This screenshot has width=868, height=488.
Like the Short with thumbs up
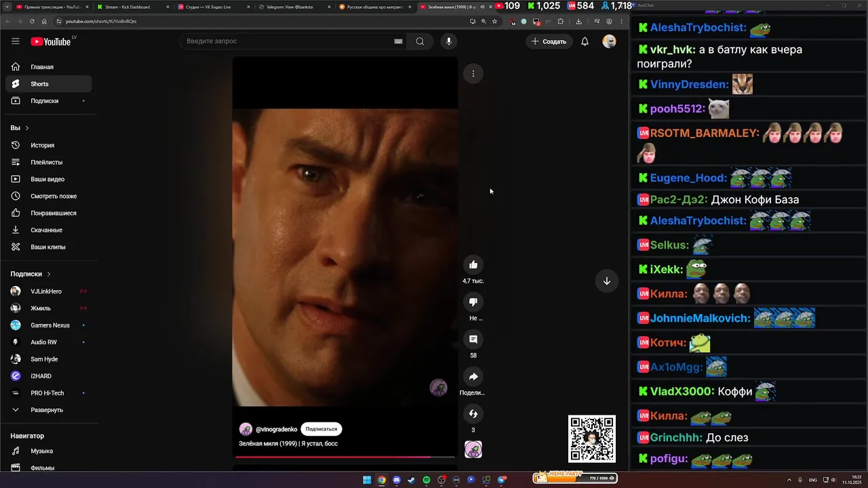[x=473, y=265]
